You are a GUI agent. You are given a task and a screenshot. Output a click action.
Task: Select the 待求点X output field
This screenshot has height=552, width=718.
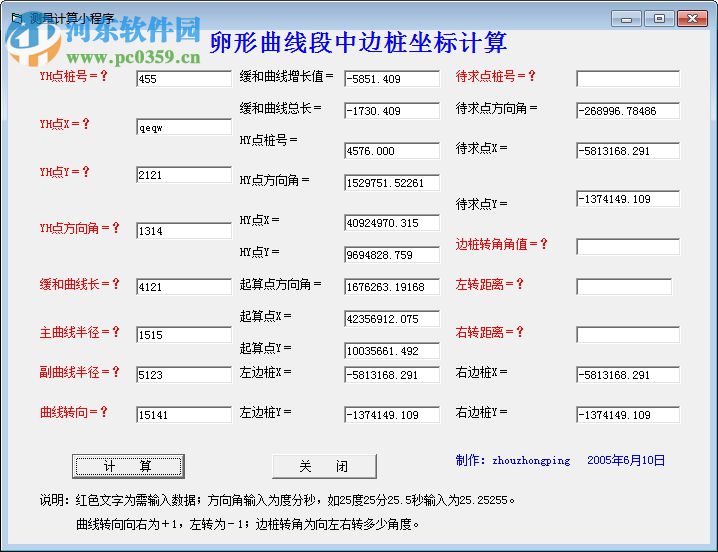click(x=628, y=151)
